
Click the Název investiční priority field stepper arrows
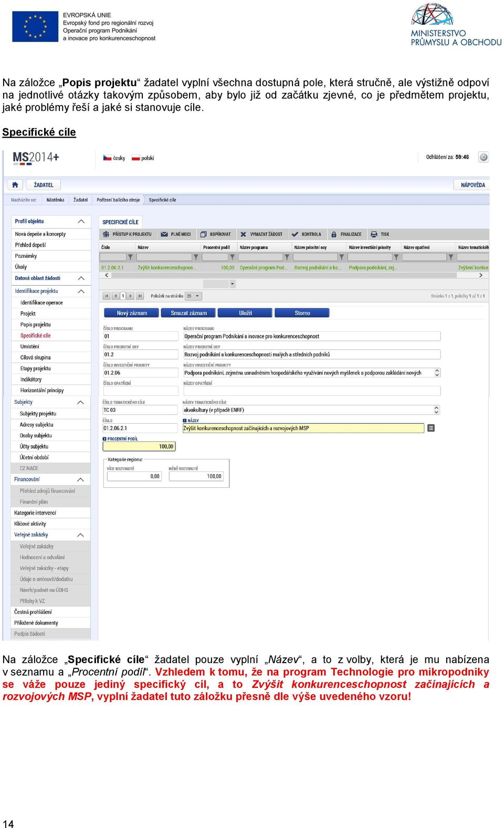tap(437, 373)
